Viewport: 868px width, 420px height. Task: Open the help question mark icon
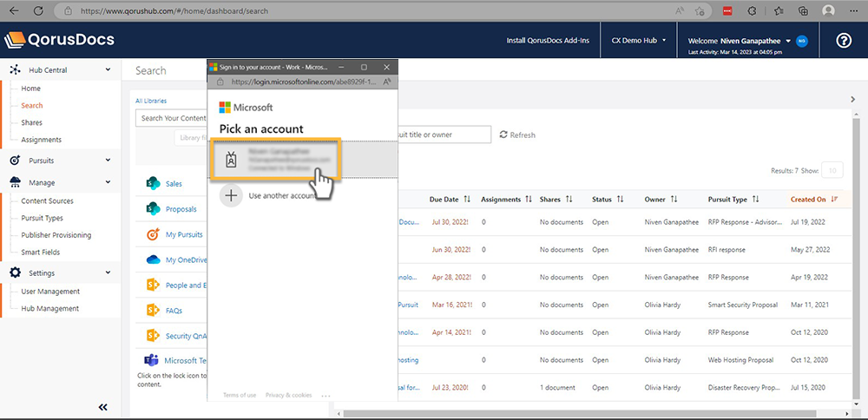coord(844,41)
